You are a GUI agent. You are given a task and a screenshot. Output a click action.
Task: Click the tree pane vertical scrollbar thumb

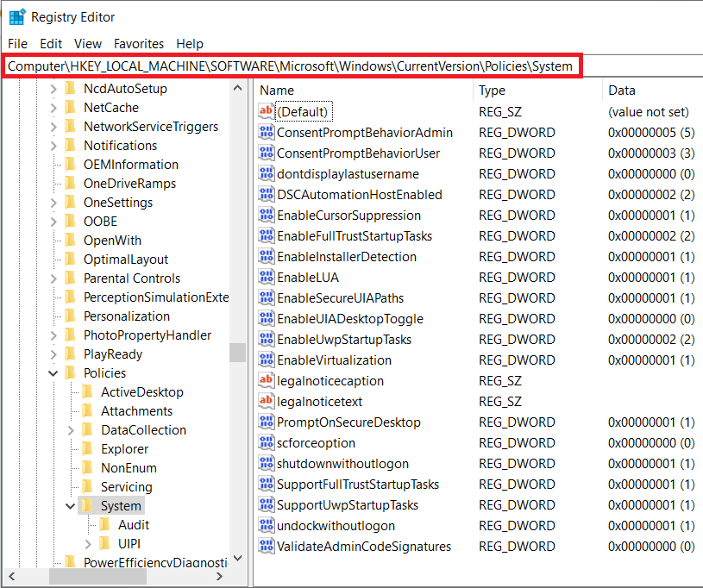(237, 353)
